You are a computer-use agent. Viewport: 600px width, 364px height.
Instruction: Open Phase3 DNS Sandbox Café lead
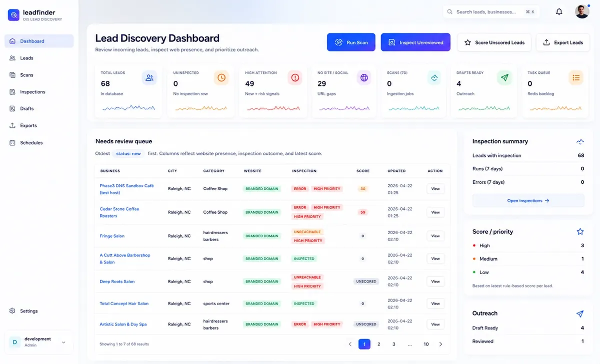(x=127, y=189)
